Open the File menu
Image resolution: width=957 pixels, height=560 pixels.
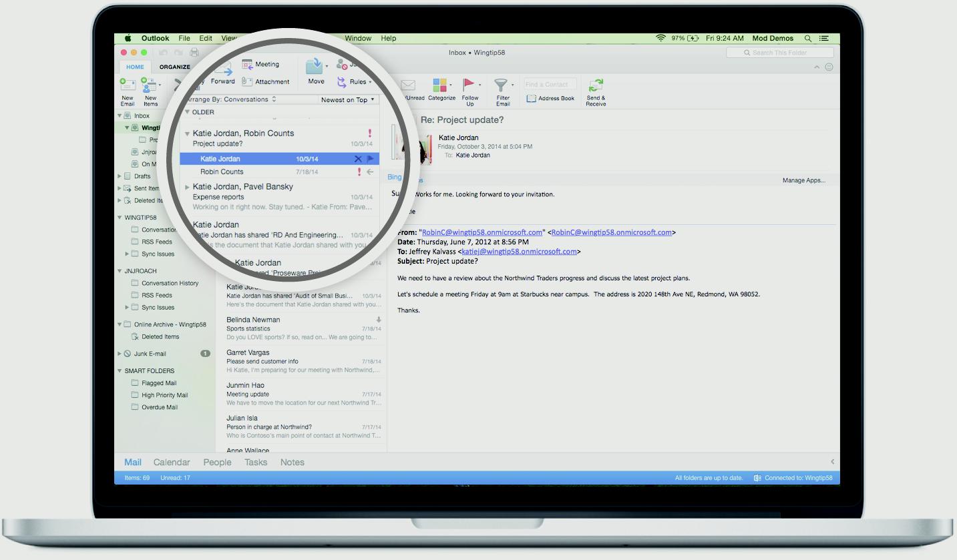click(x=184, y=38)
